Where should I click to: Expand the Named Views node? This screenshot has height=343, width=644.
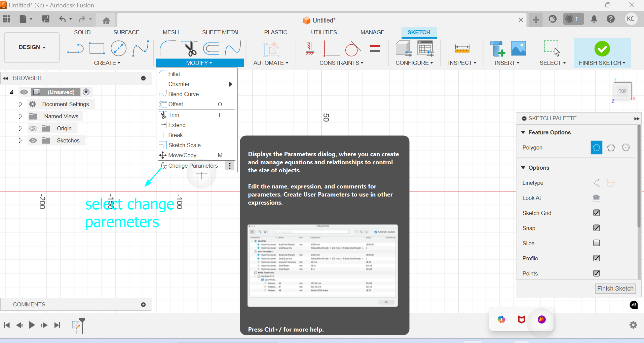click(20, 116)
